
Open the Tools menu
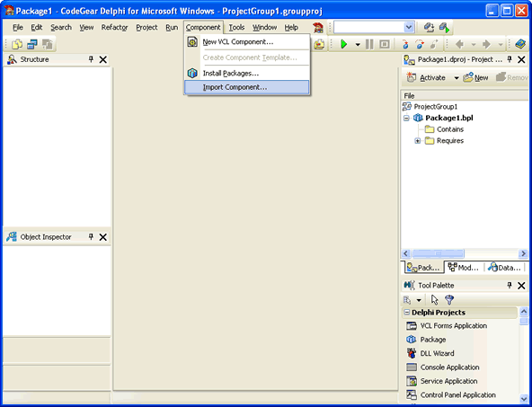click(x=236, y=28)
